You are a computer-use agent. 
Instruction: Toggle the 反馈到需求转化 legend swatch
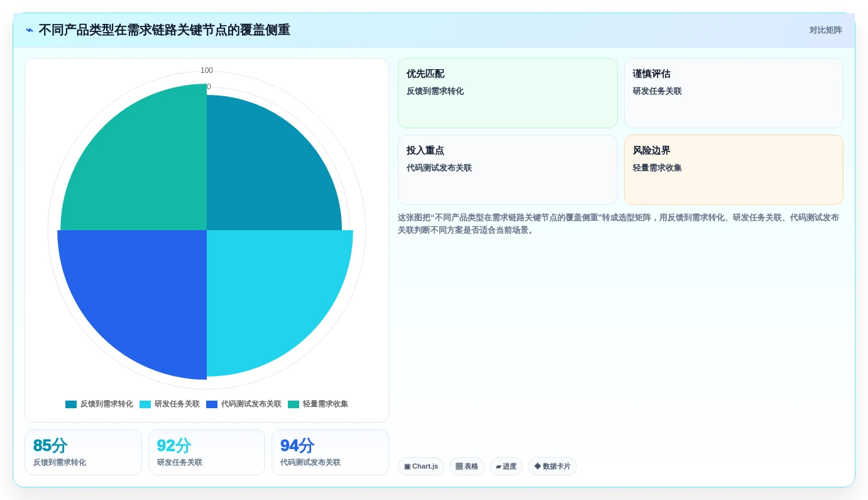pyautogui.click(x=71, y=404)
